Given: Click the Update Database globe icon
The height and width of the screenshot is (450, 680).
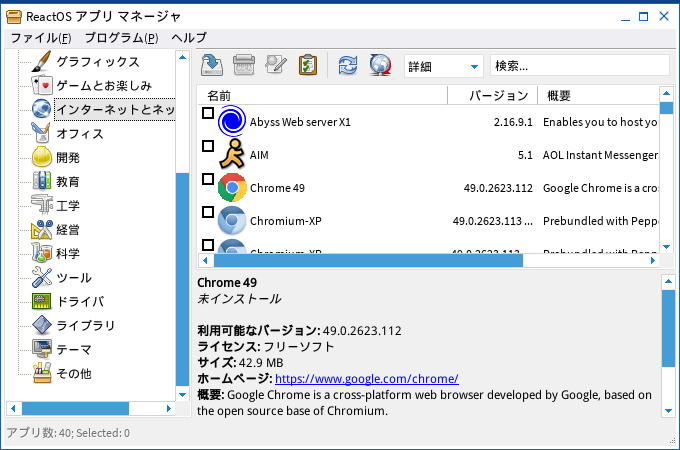Looking at the screenshot, I should tap(380, 65).
